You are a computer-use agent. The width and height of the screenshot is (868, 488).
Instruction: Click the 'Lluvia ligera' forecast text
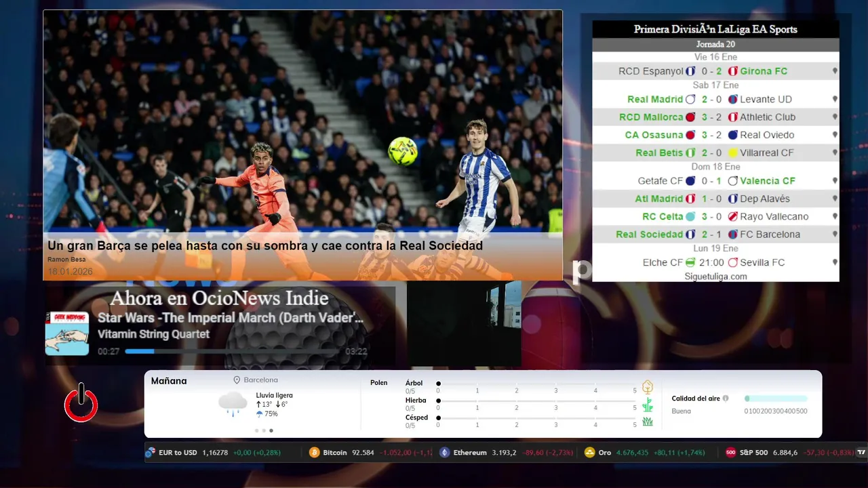coord(274,395)
